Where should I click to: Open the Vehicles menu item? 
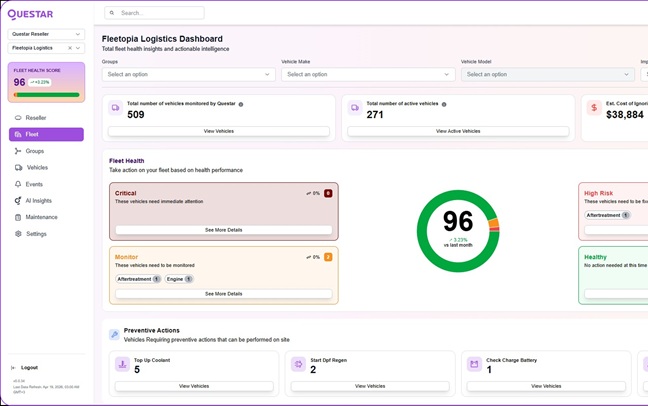[x=46, y=167]
